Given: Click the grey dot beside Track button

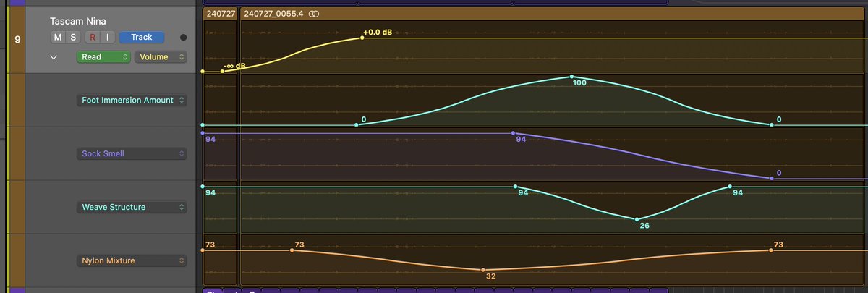Looking at the screenshot, I should (183, 38).
